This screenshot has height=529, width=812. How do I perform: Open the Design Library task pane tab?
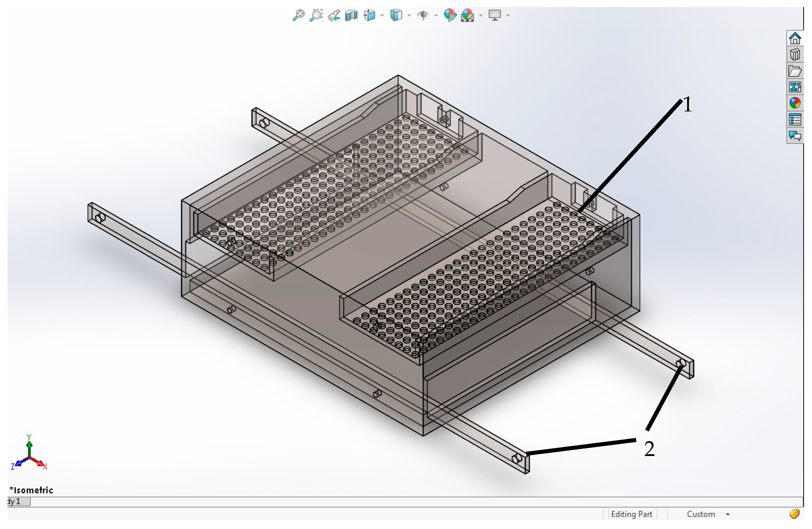(795, 54)
